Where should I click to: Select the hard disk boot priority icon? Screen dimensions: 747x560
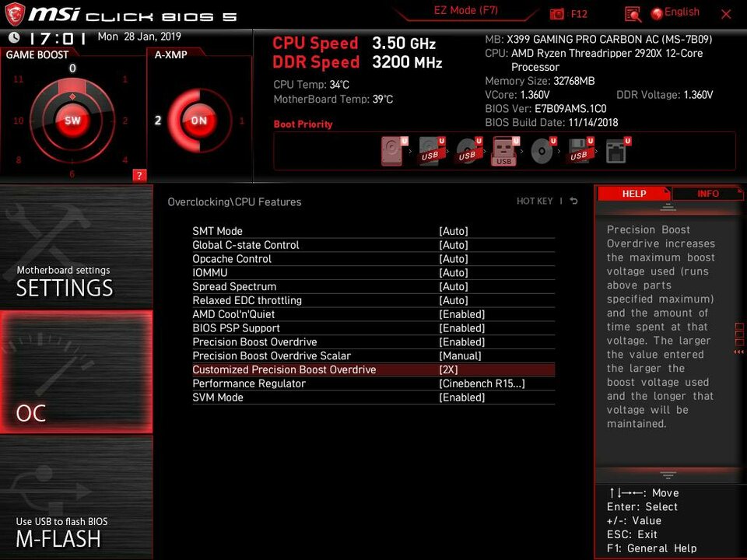(394, 151)
